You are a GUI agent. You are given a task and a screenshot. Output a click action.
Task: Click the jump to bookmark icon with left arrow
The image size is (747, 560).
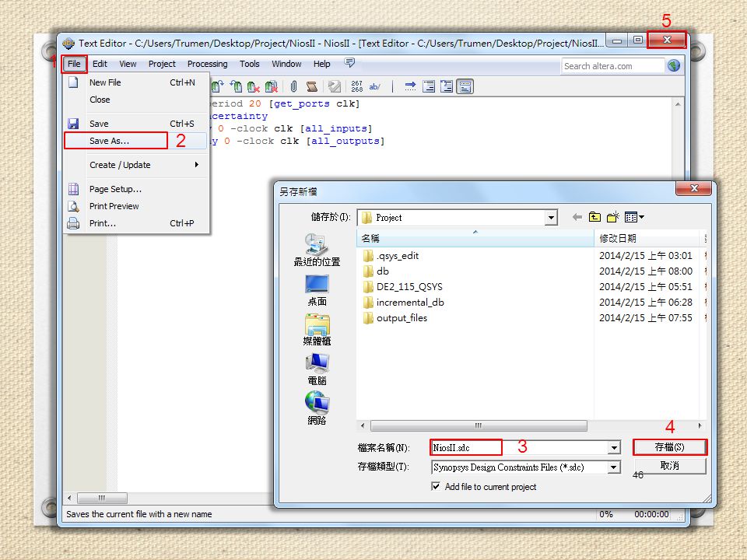(x=236, y=86)
